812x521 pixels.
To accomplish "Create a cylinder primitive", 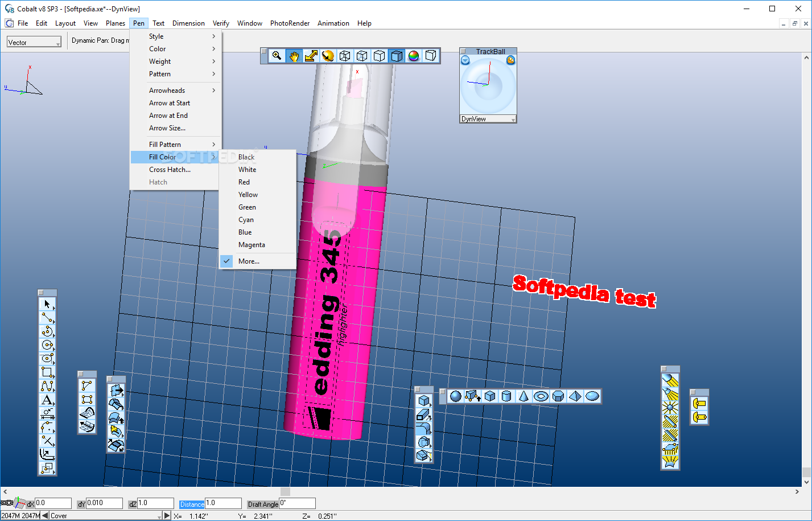I will coord(506,396).
